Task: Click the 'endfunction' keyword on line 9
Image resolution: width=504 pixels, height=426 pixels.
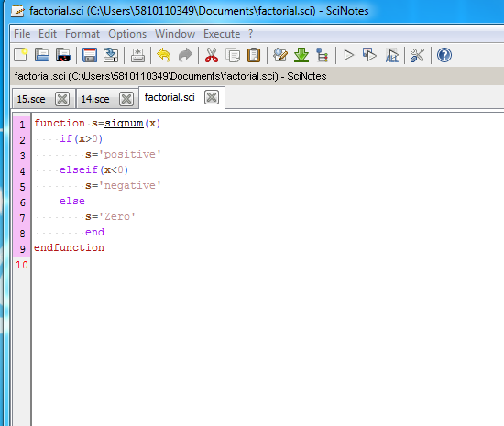Action: 69,247
